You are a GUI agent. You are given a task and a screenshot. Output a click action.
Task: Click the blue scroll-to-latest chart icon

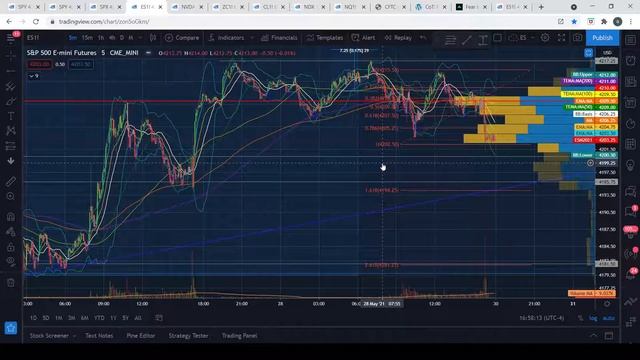(588, 53)
